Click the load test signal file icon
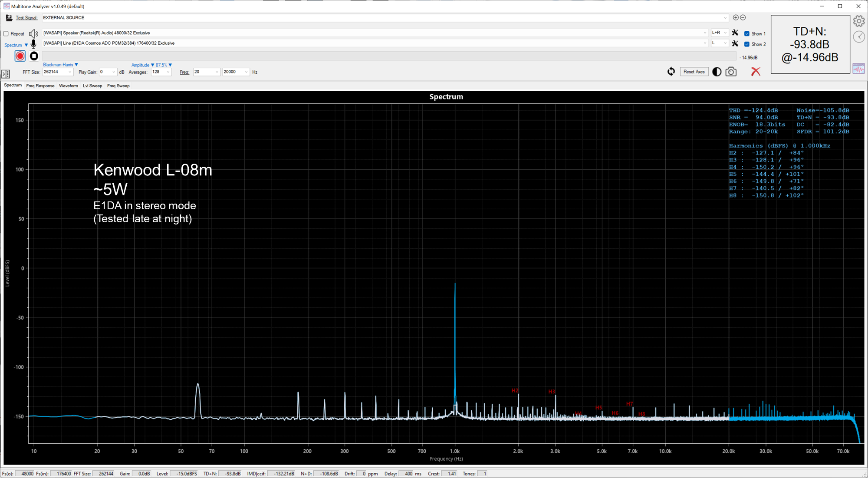868x478 pixels. (x=9, y=18)
